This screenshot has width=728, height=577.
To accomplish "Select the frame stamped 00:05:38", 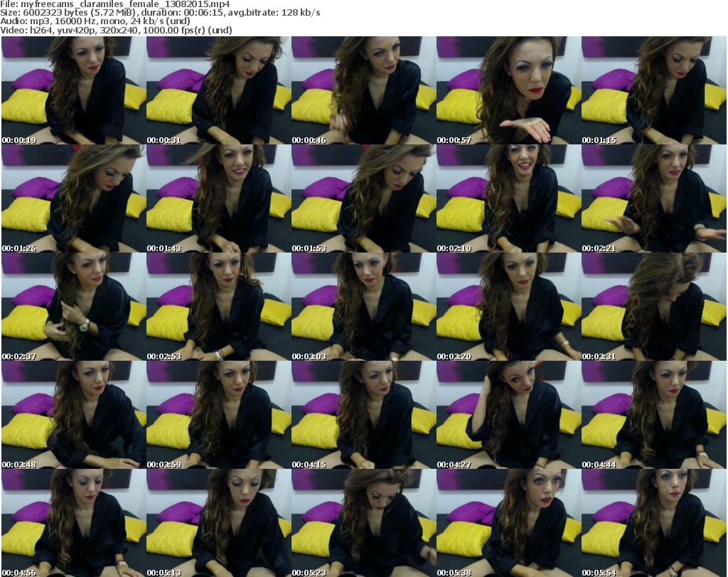I will (508, 523).
